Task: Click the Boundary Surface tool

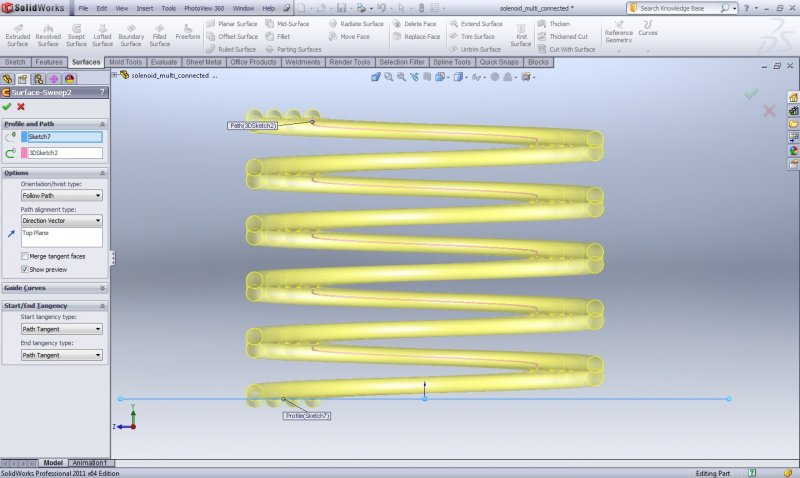Action: pyautogui.click(x=131, y=35)
